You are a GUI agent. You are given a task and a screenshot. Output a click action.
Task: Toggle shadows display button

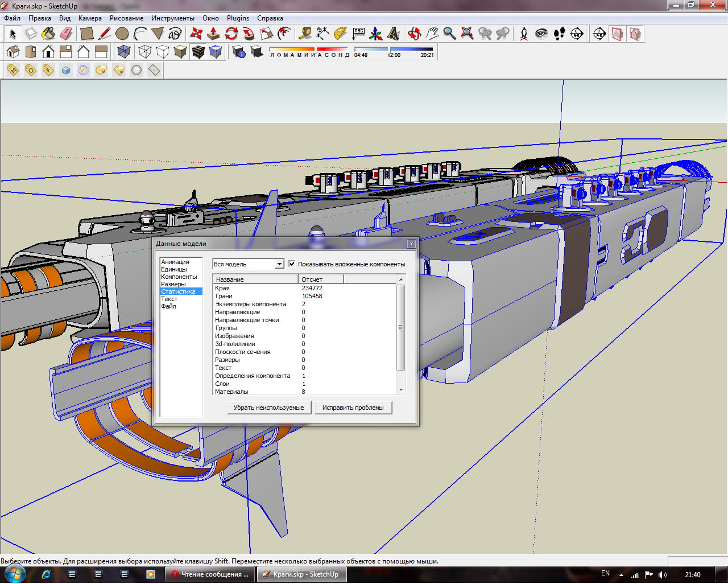point(257,52)
